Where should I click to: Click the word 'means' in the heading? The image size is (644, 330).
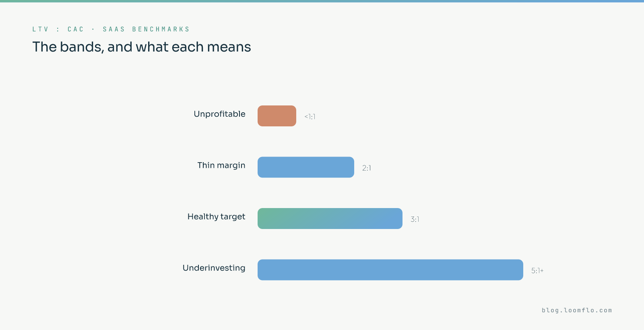[x=229, y=47]
